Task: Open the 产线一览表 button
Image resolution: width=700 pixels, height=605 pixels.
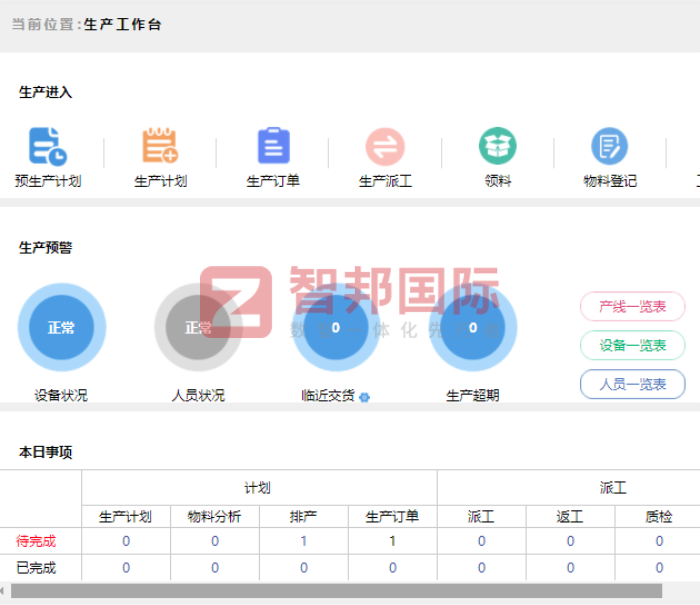Action: pyautogui.click(x=632, y=307)
